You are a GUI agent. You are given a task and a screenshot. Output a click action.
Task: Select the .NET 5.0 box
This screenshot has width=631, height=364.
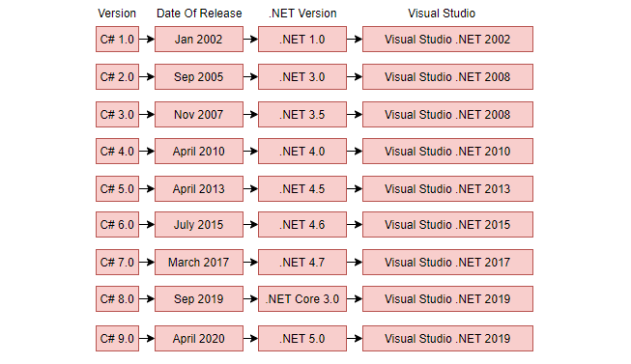(302, 338)
